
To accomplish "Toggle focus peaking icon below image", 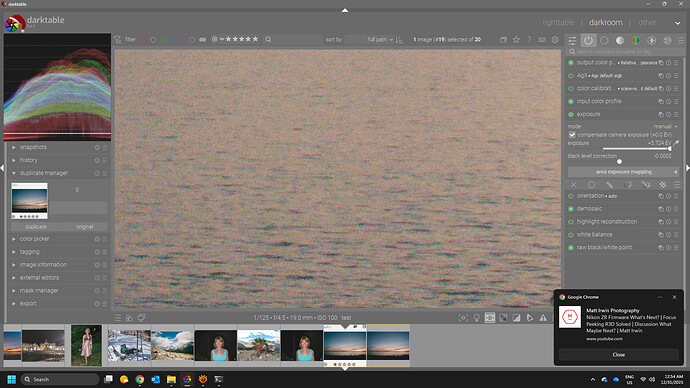I will 463,318.
